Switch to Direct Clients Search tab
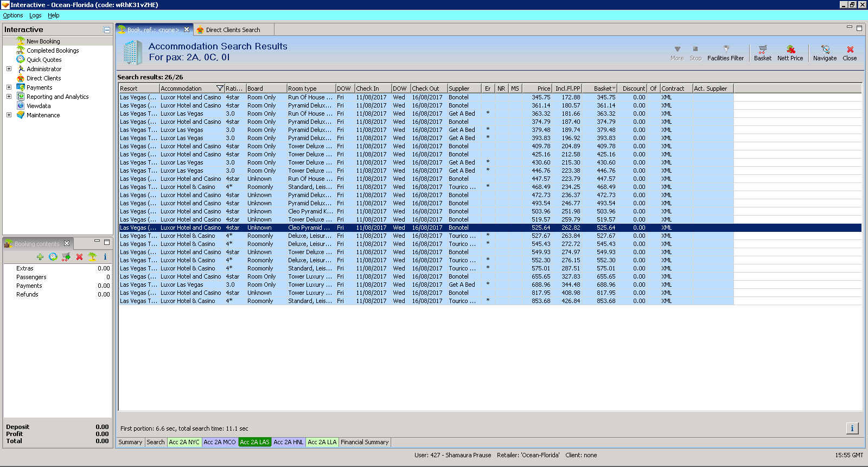 click(x=233, y=30)
